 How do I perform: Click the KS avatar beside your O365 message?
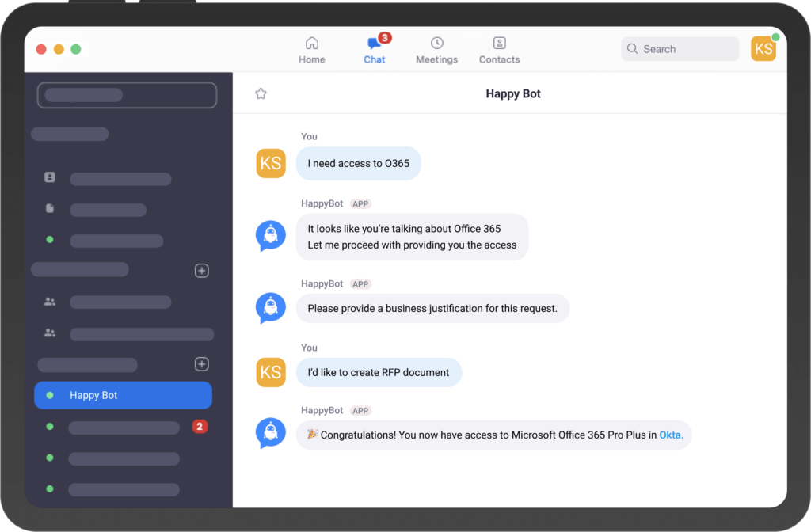[271, 163]
